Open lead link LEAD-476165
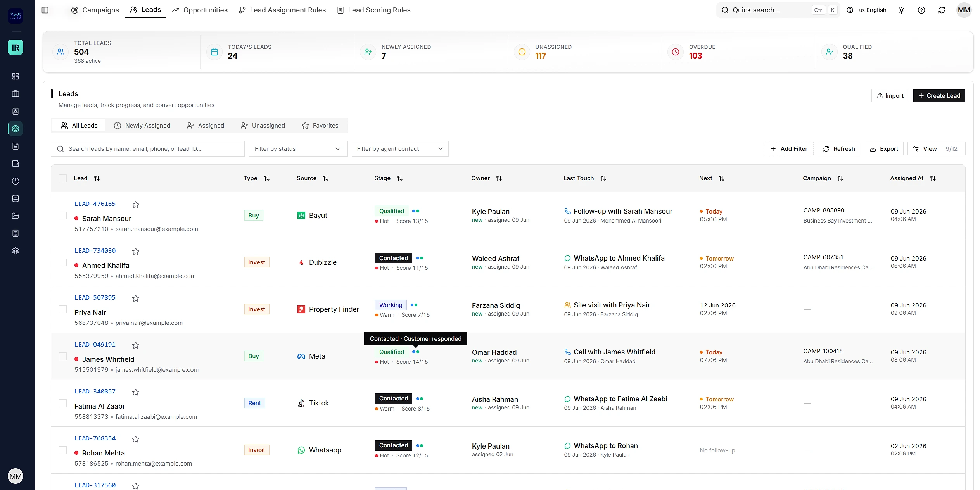Viewport: 980px width, 490px height. (x=95, y=204)
